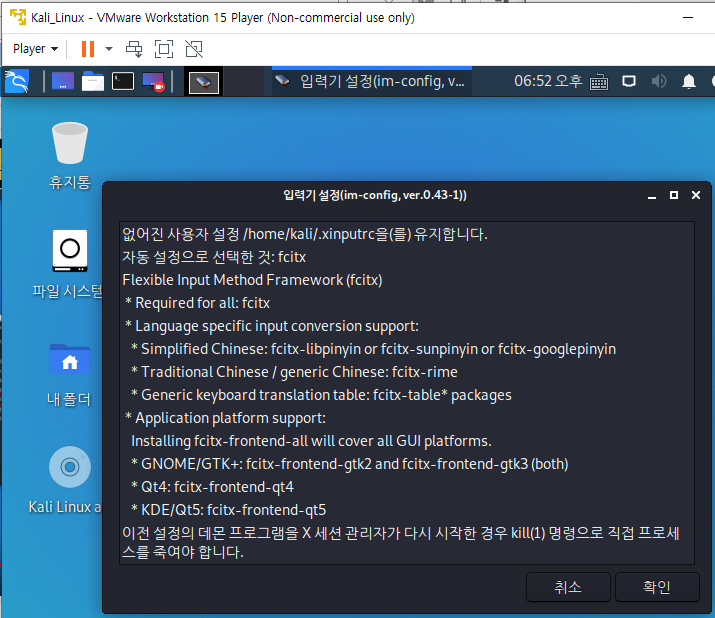The image size is (715, 618).
Task: Click the line 'Flexible Input Method Framework (fcitx)'
Action: (x=252, y=280)
